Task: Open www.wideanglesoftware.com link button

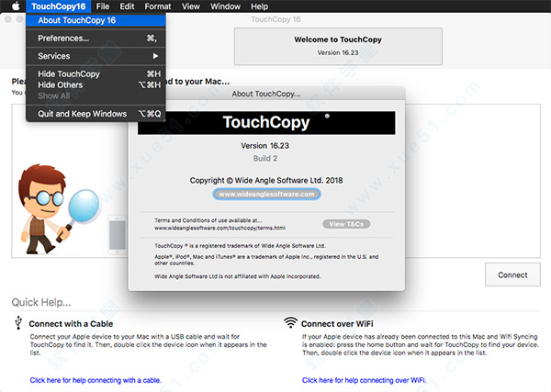Action: [266, 194]
